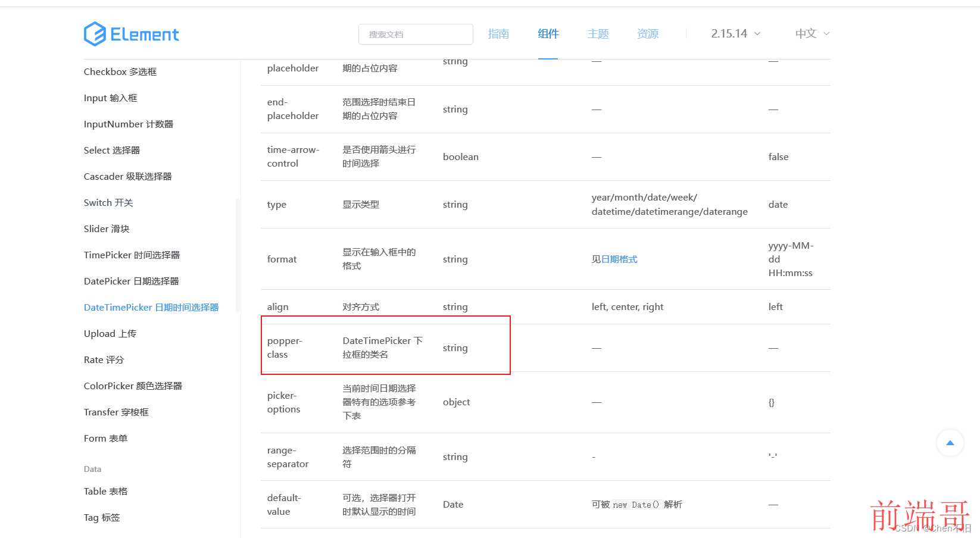The height and width of the screenshot is (538, 980).
Task: Open Switch 开关 in sidebar
Action: [x=108, y=202]
